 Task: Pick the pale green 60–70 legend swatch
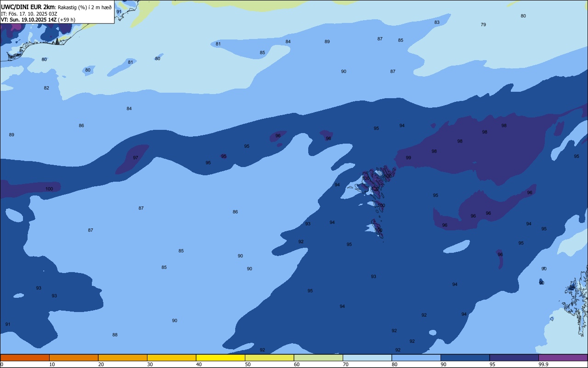point(318,357)
